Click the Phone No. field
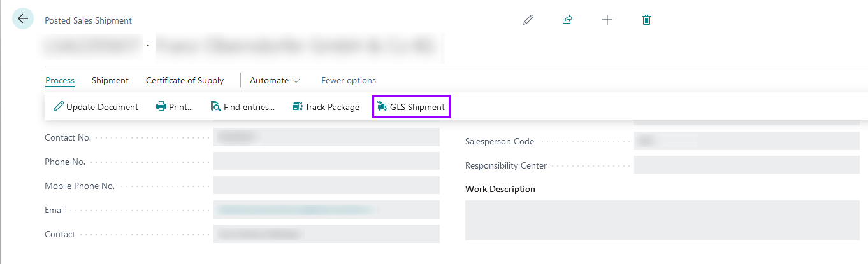Image resolution: width=868 pixels, height=264 pixels. (326, 162)
